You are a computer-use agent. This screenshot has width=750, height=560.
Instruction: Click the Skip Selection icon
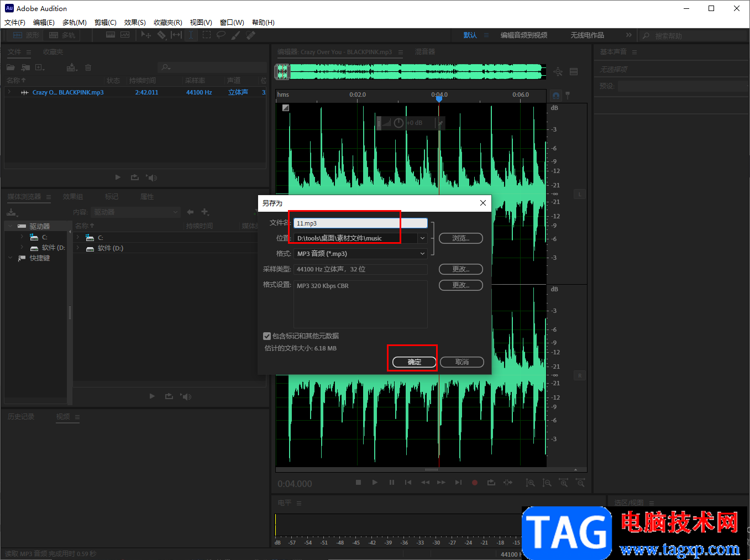508,483
